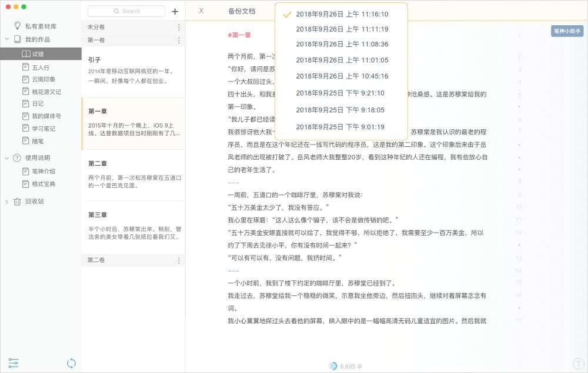Open the 第二卷 options menu
The image size is (588, 373).
coord(179,260)
